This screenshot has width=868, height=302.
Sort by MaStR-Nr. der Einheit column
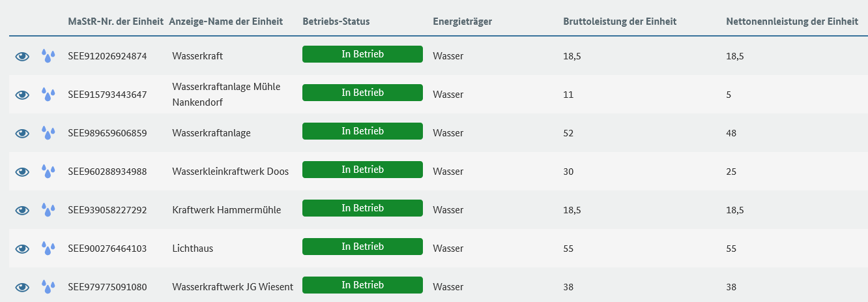(x=115, y=22)
